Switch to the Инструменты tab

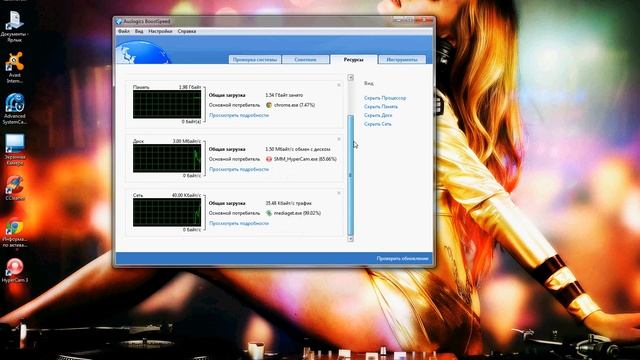pos(402,60)
